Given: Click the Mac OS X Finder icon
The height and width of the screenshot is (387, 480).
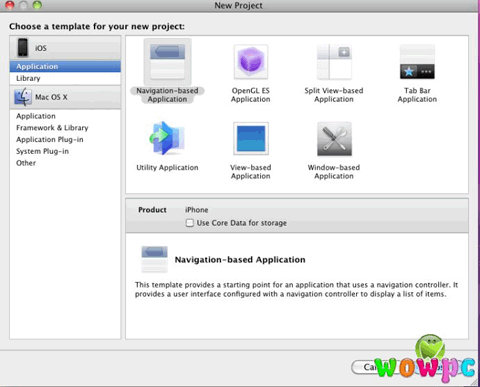Looking at the screenshot, I should [x=23, y=97].
